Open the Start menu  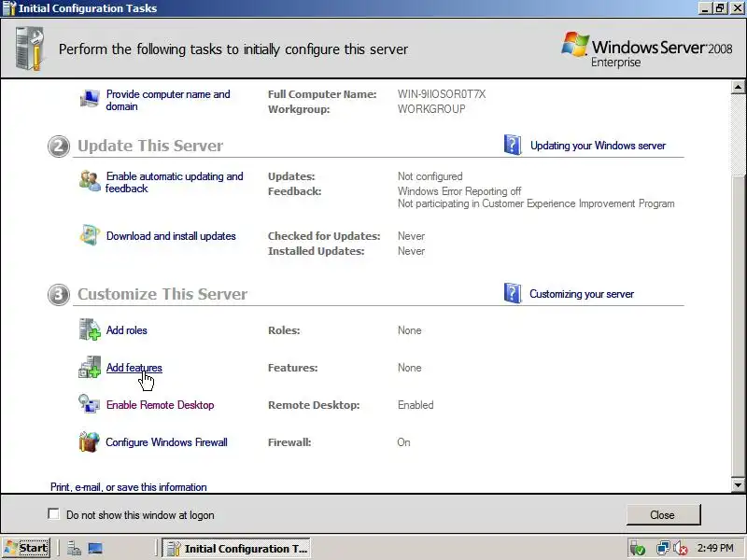point(26,548)
